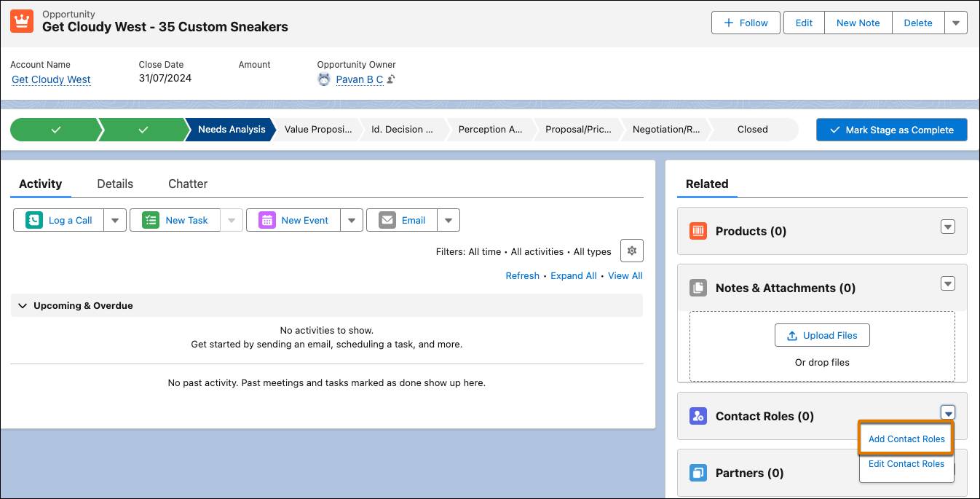980x499 pixels.
Task: Click the Products barcode icon
Action: 698,231
